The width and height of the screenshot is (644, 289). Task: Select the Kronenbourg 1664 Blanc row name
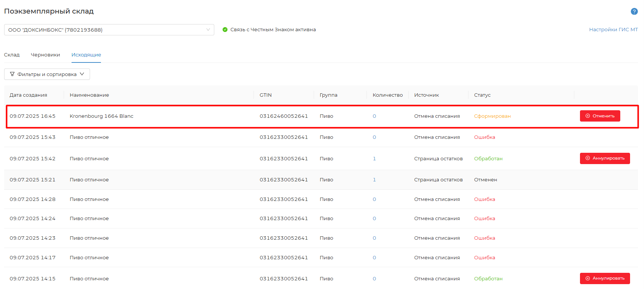pos(101,116)
